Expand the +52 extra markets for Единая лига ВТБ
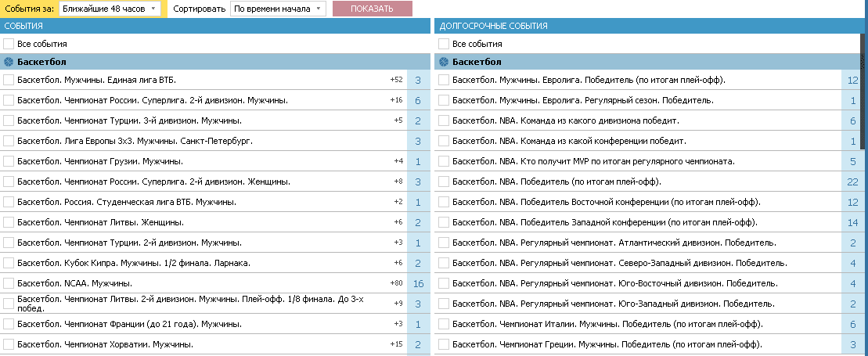The height and width of the screenshot is (356, 868). point(396,80)
